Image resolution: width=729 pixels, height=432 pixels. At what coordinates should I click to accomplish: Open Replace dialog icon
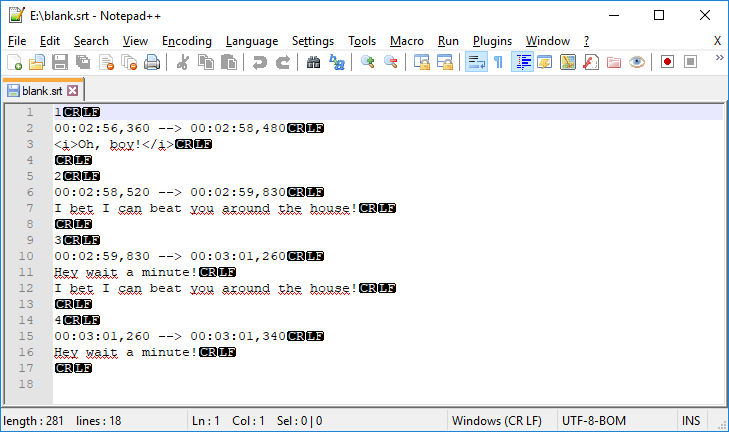point(337,62)
